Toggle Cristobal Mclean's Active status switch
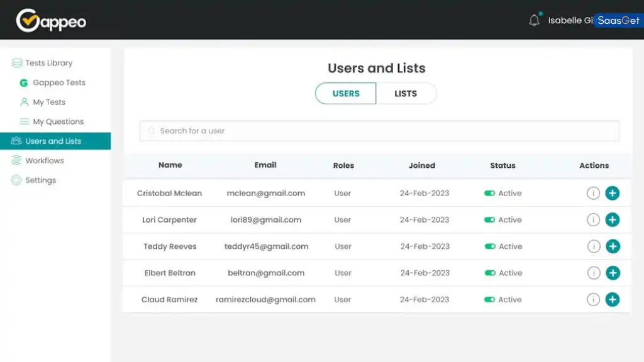Image resolution: width=644 pixels, height=362 pixels. (491, 193)
